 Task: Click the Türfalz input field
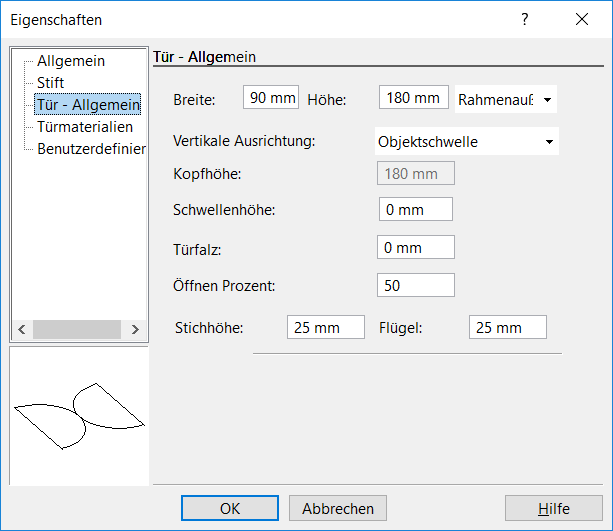pos(416,247)
